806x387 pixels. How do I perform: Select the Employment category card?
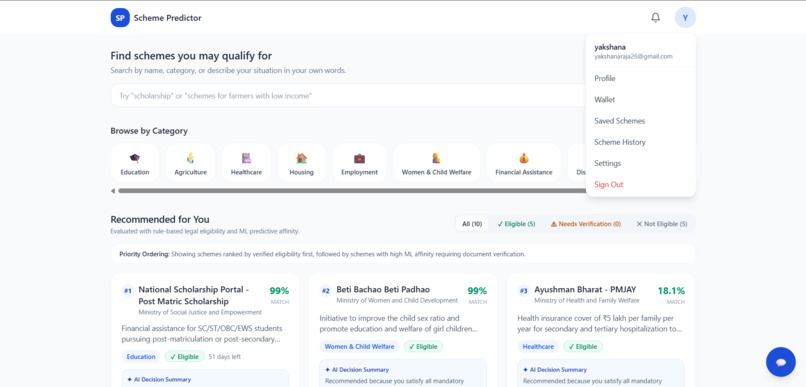click(359, 163)
